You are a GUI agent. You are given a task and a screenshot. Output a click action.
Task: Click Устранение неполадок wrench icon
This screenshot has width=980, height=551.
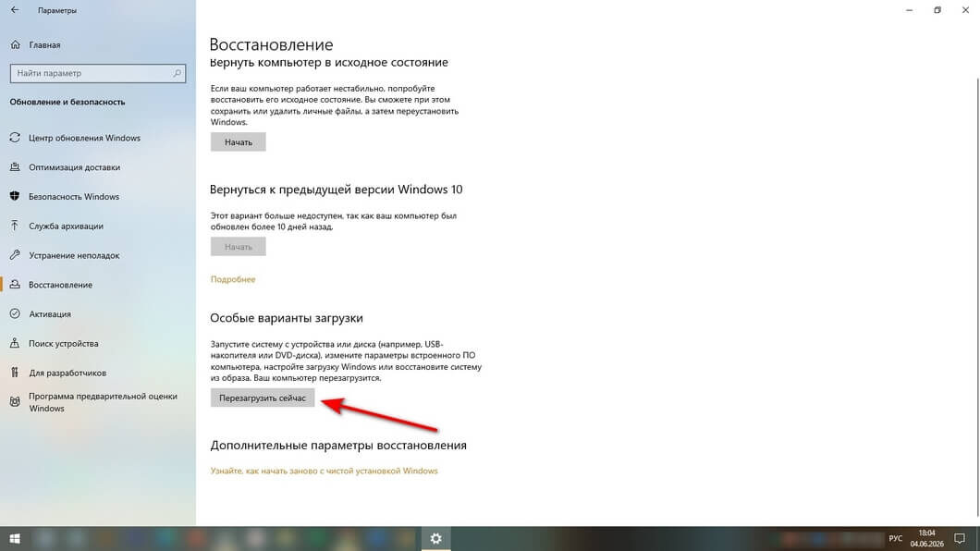tap(15, 255)
